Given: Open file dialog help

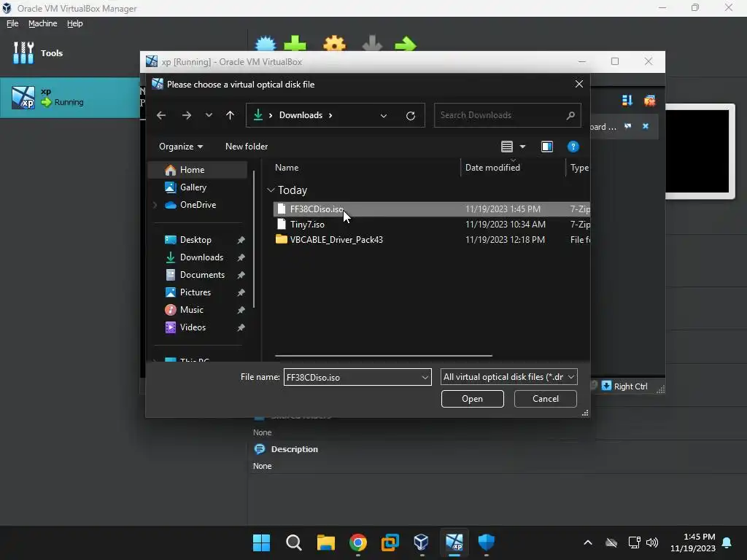Looking at the screenshot, I should [573, 147].
